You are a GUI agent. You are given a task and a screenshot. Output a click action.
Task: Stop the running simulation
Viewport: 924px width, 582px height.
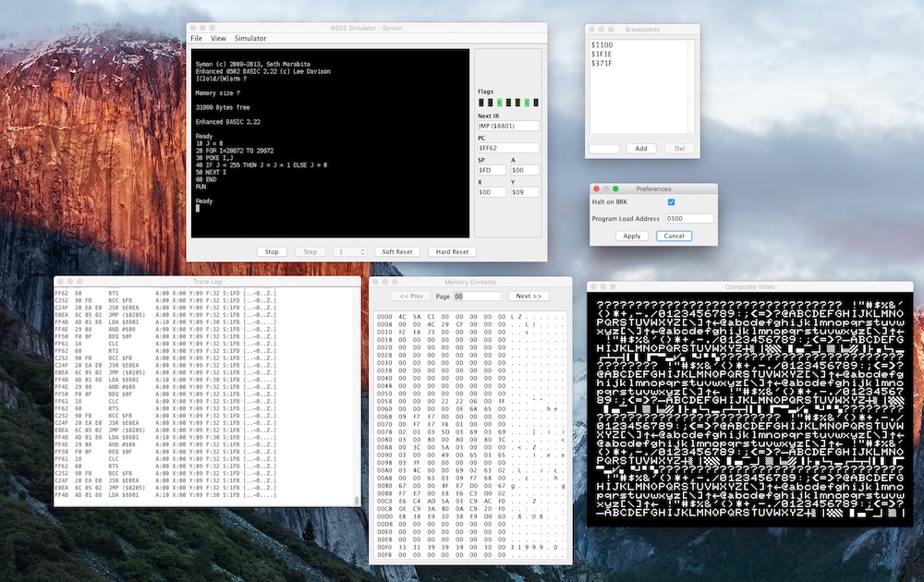[x=272, y=251]
